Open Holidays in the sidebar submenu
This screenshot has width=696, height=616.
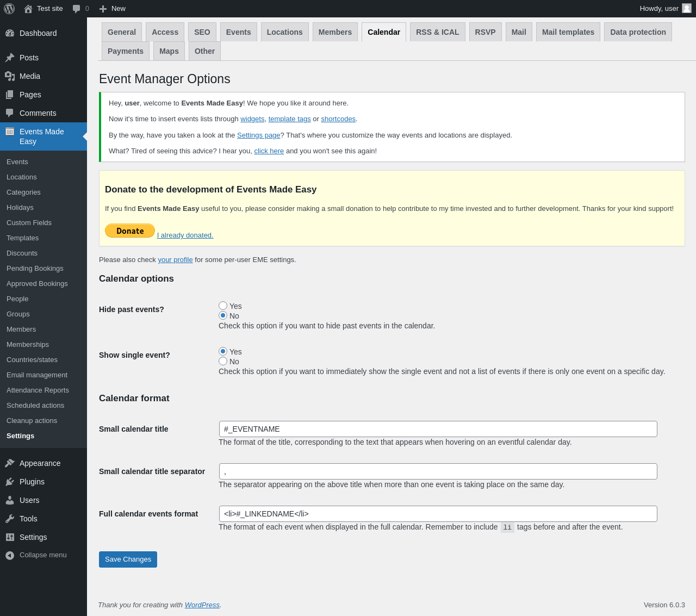tap(20, 208)
